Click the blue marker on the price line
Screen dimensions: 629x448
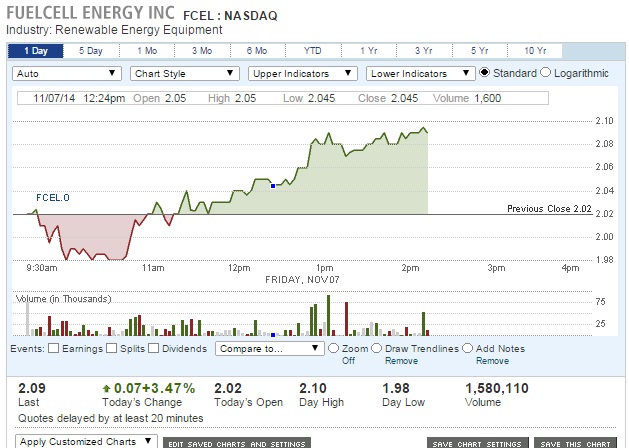click(273, 185)
